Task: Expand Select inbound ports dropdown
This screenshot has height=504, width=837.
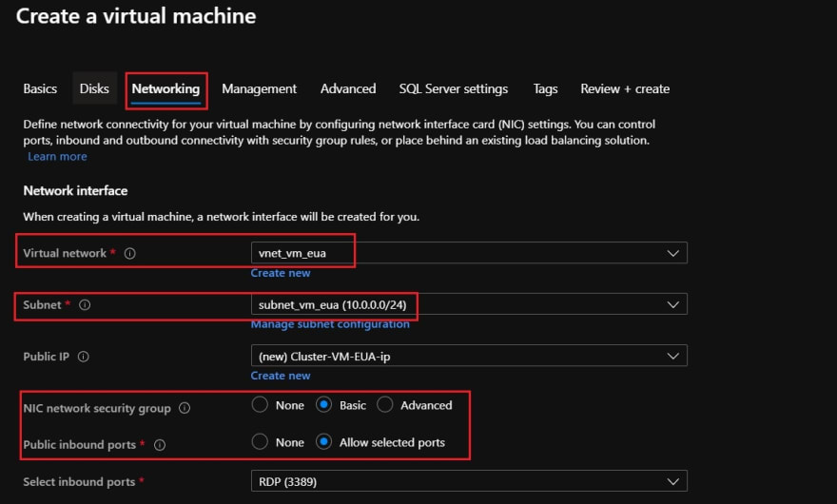Action: 469,481
